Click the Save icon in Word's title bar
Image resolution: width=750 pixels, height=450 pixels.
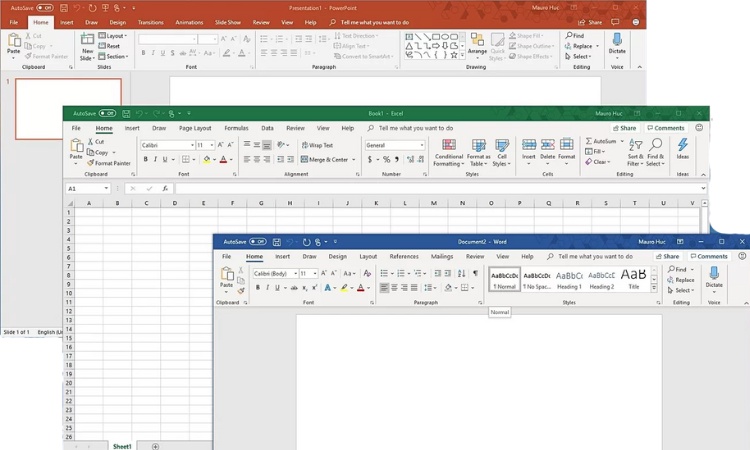point(276,242)
